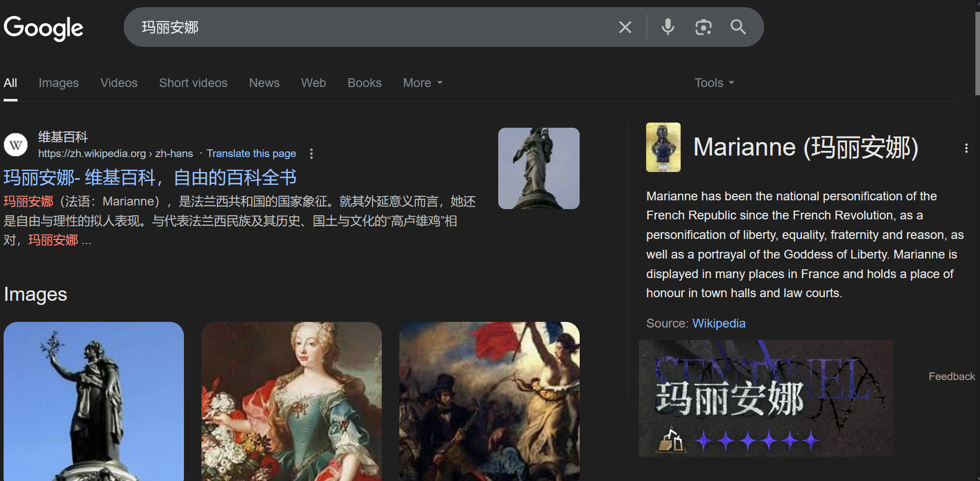The image size is (980, 481).
Task: Open the 玛丽安娜- 维基百科 result title link
Action: pos(150,177)
